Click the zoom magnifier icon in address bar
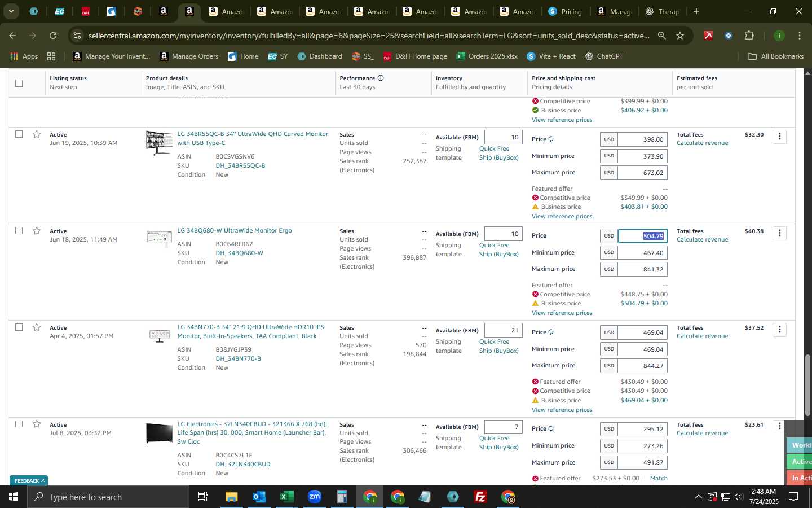 point(661,36)
